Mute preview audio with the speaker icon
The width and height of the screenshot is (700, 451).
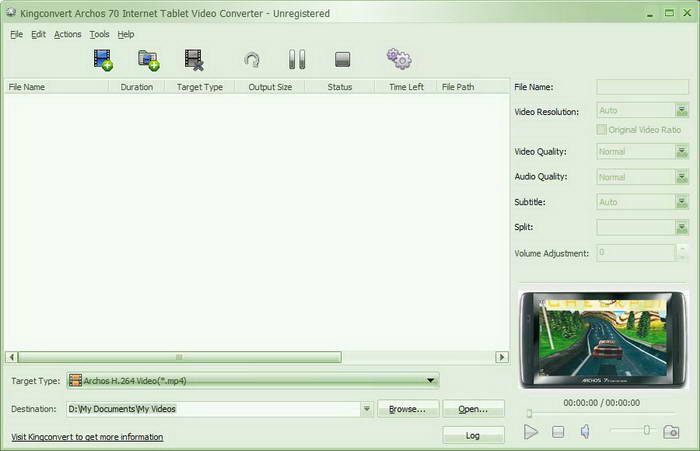tap(586, 432)
